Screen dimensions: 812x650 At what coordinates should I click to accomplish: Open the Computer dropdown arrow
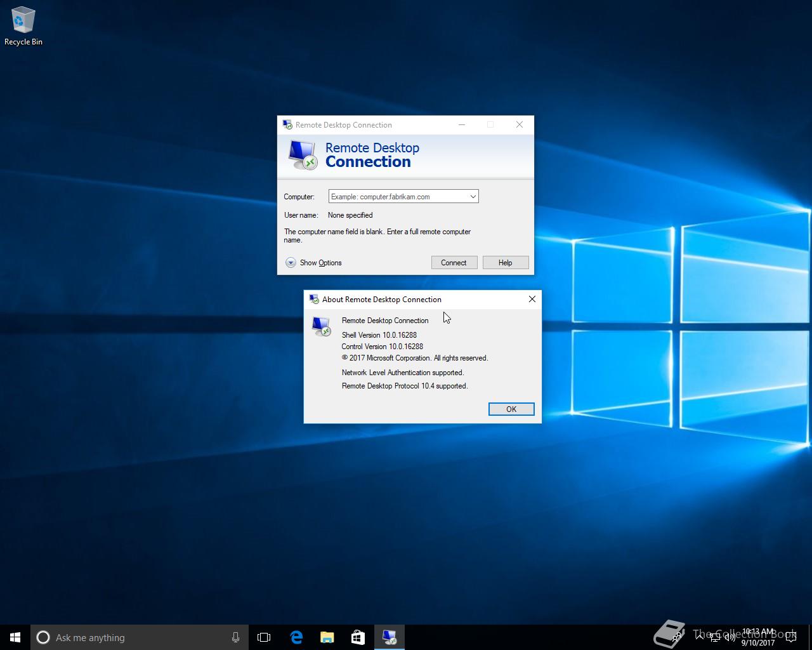[473, 197]
